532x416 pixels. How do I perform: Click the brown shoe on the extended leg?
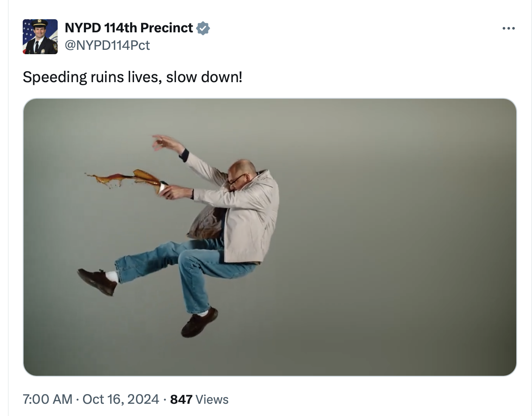(x=97, y=281)
